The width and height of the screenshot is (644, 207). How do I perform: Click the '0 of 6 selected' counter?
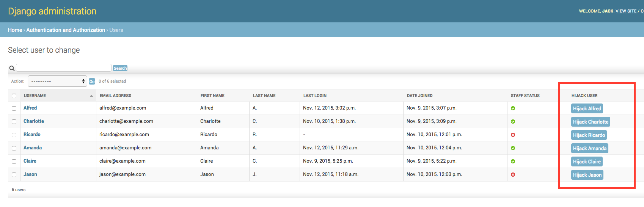click(x=112, y=81)
